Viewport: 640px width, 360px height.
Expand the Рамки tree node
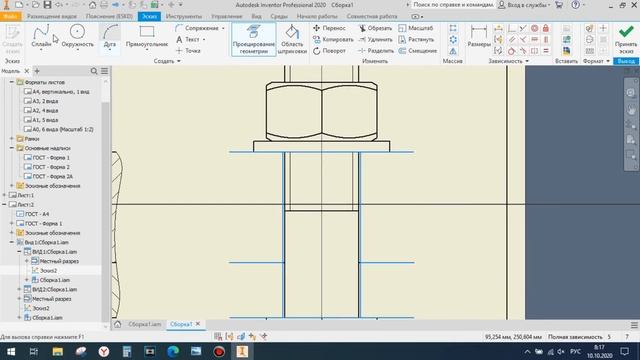pos(11,139)
